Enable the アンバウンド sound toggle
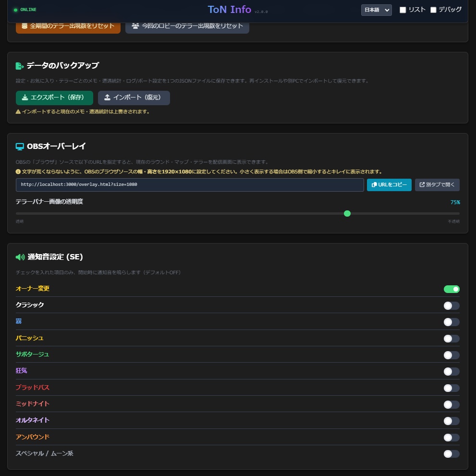476x476 pixels. click(452, 438)
